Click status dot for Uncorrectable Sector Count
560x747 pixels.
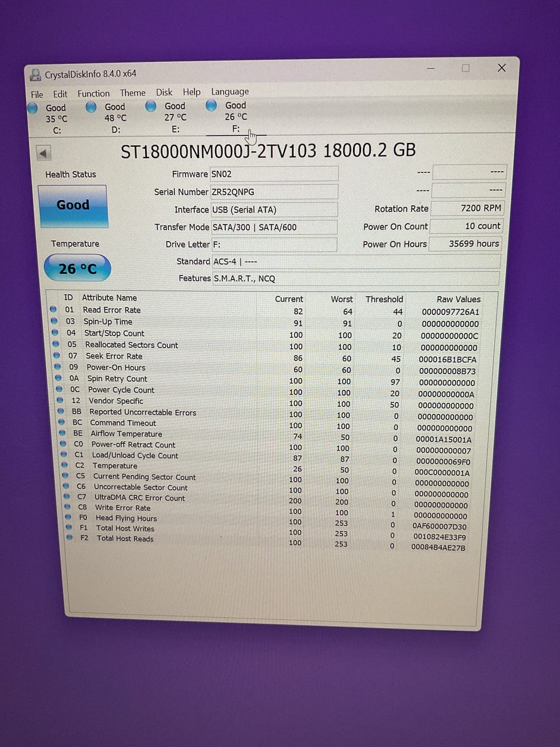(66, 486)
